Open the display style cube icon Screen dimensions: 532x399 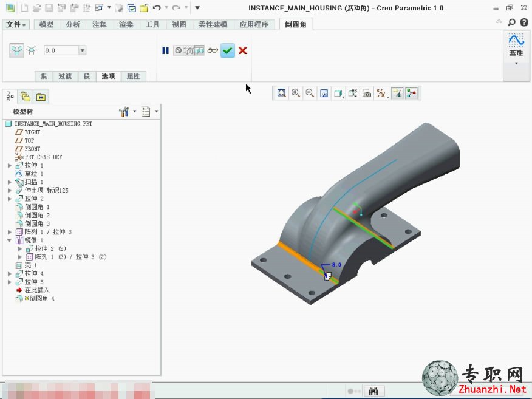(338, 93)
